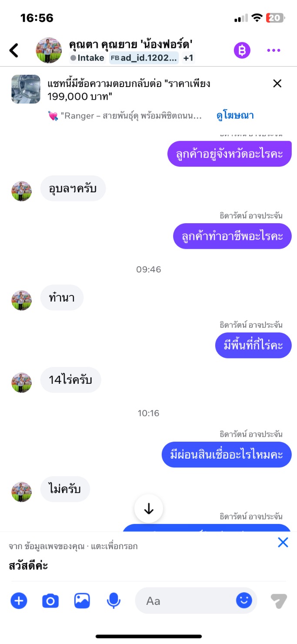Tap the send message arrow icon
Screen dimensions: 297x644
[x=278, y=601]
